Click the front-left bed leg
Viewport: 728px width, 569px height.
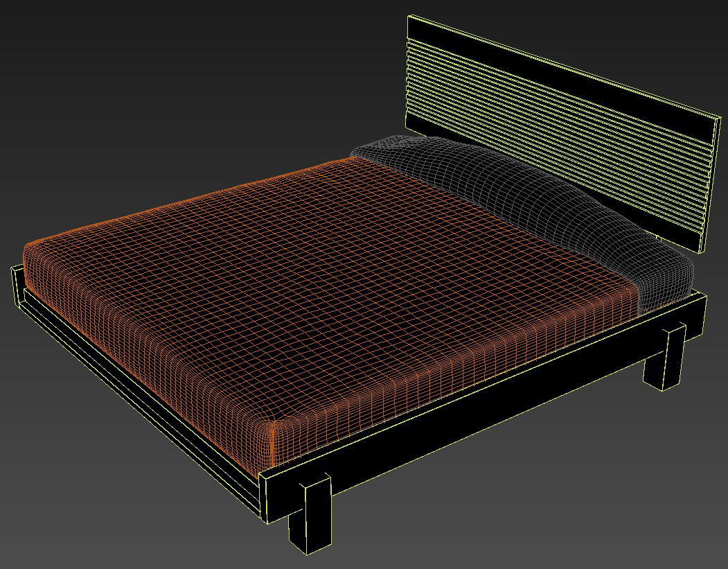tap(312, 513)
